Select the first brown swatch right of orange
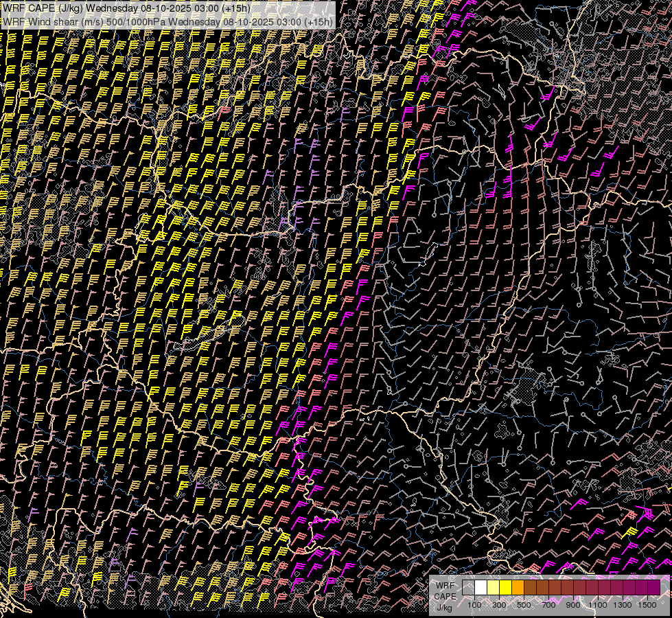 click(x=530, y=587)
